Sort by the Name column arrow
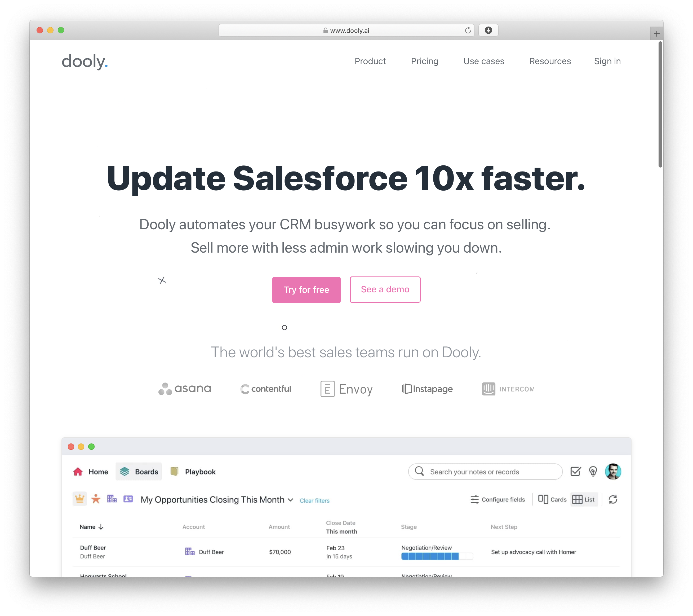The image size is (693, 616). pyautogui.click(x=101, y=527)
